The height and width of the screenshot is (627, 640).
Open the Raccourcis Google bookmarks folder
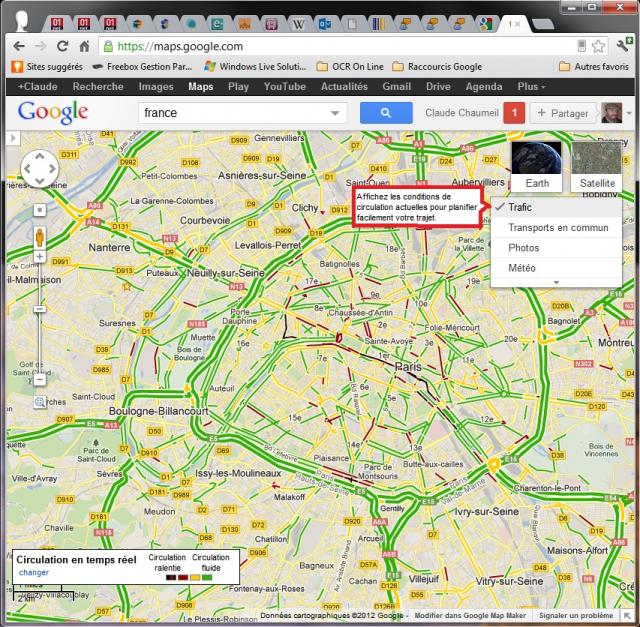[x=437, y=67]
